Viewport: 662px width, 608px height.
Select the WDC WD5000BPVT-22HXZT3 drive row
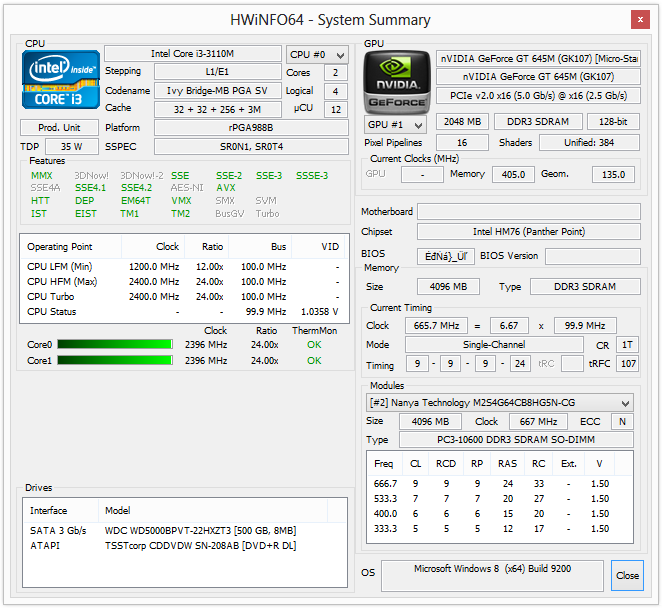coord(185,530)
